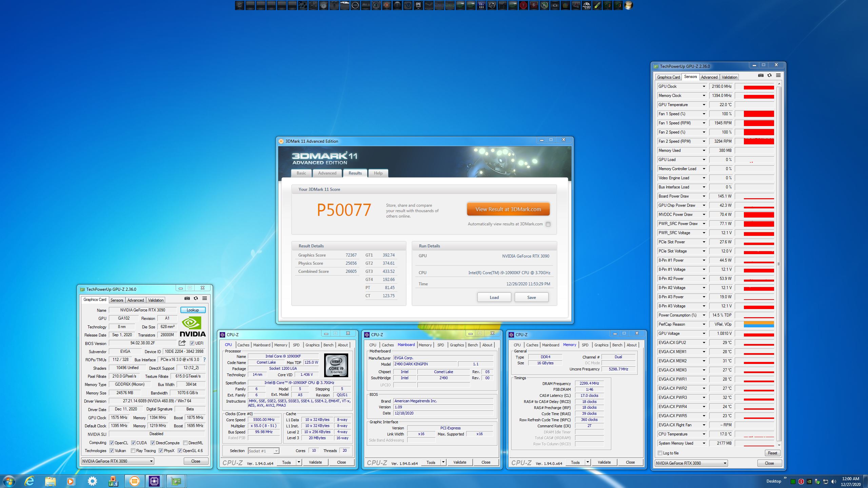868x488 pixels.
Task: Click the refresh icon in GPU-Z sensors window
Action: point(769,75)
